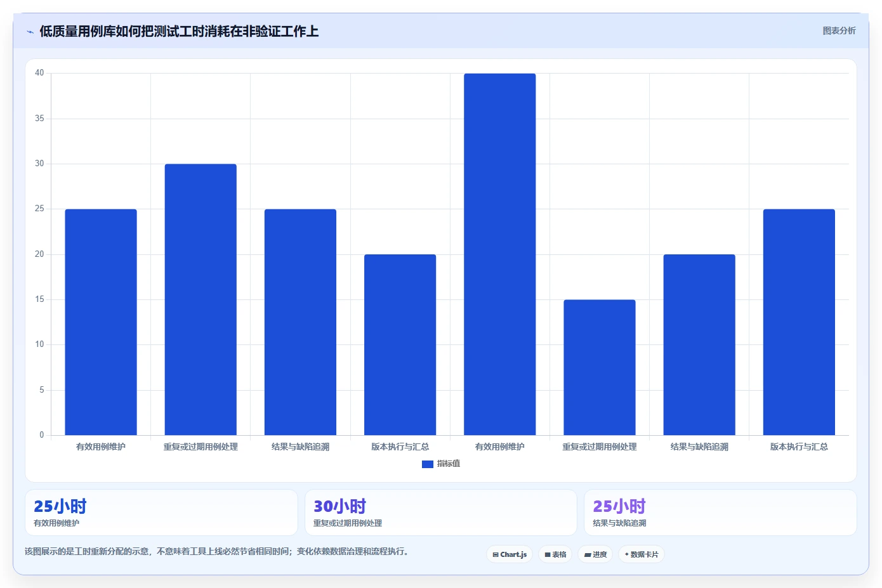Click the 有效用例维护 bar with value 40
Viewport: 882px width, 588px height.
pyautogui.click(x=500, y=254)
